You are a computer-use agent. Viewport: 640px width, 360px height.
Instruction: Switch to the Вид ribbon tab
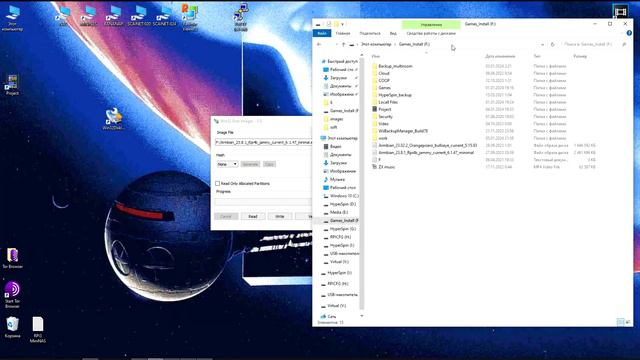pyautogui.click(x=393, y=33)
